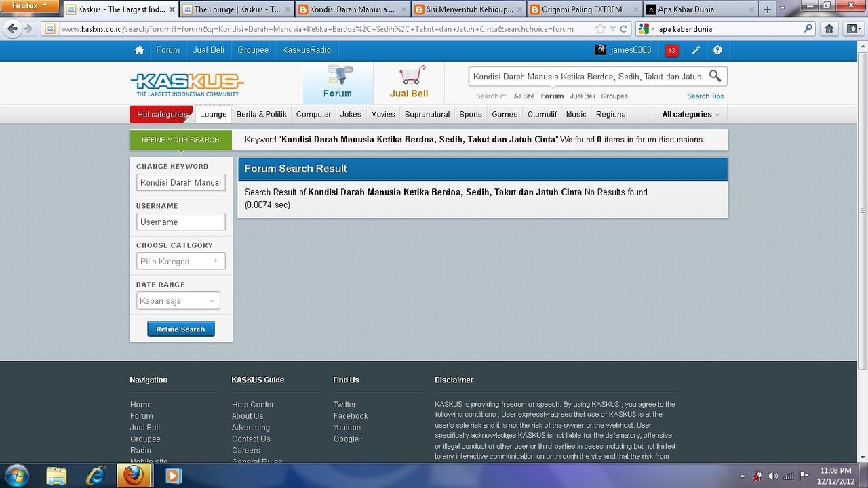Click the james0303 avatar icon
This screenshot has width=868, height=488.
point(600,49)
